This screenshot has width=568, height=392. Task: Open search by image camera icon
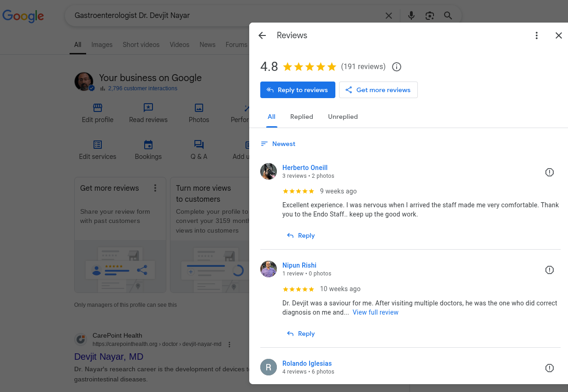click(429, 16)
